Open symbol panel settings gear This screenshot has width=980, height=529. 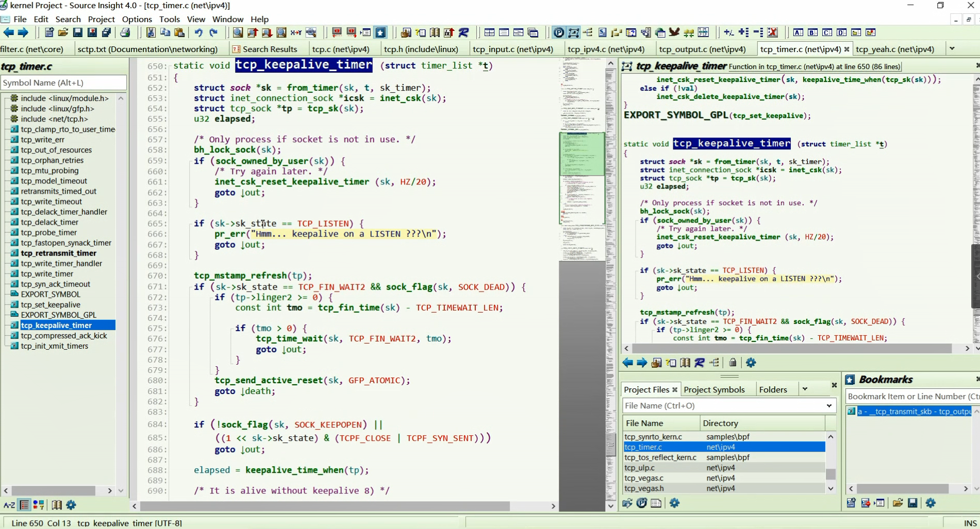click(71, 505)
